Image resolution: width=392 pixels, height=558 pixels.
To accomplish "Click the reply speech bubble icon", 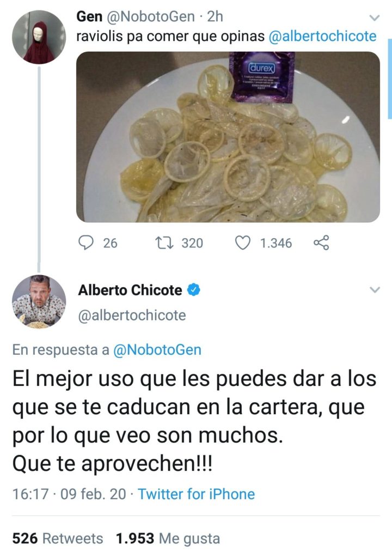I will pyautogui.click(x=85, y=242).
